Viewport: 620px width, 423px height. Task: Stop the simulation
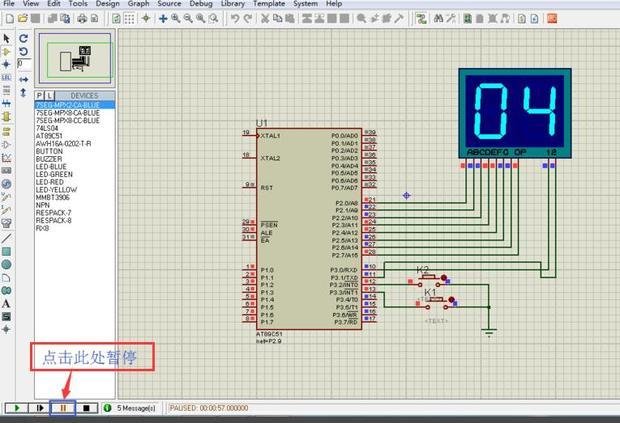(87, 408)
